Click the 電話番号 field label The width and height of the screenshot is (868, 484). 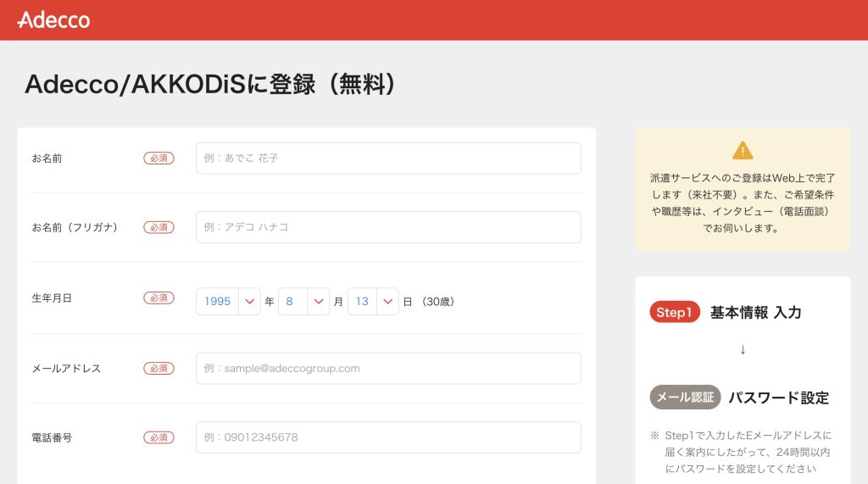[52, 437]
